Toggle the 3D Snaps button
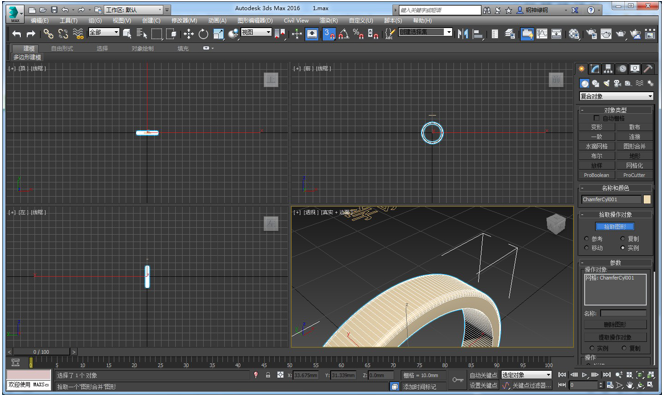The width and height of the screenshot is (664, 397). click(329, 34)
